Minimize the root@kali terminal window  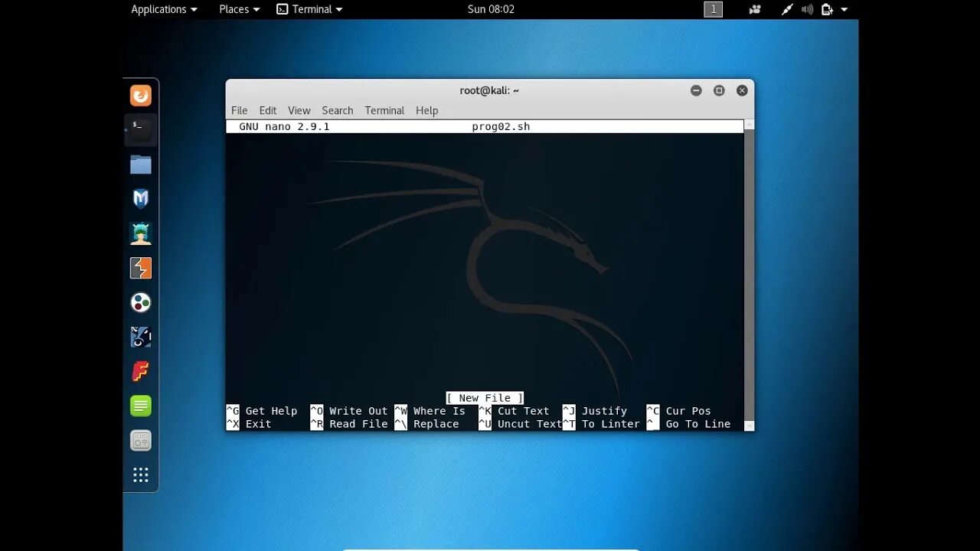click(x=696, y=90)
